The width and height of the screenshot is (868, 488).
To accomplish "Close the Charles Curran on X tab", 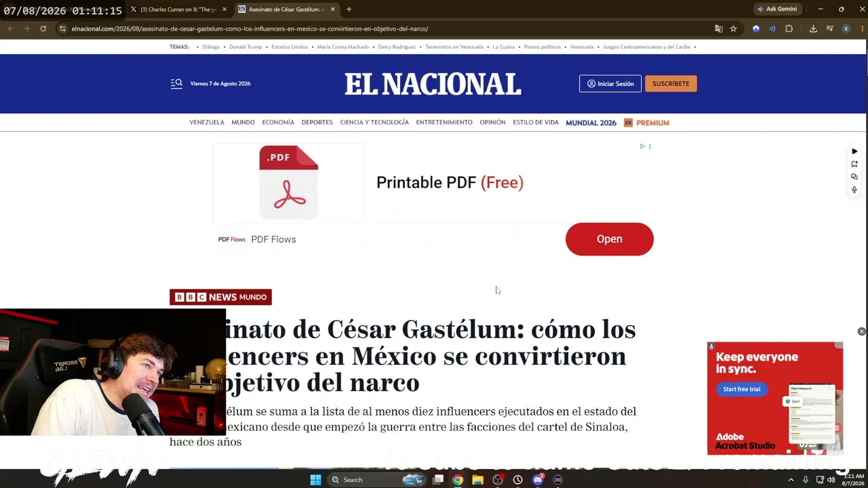I will tap(224, 9).
